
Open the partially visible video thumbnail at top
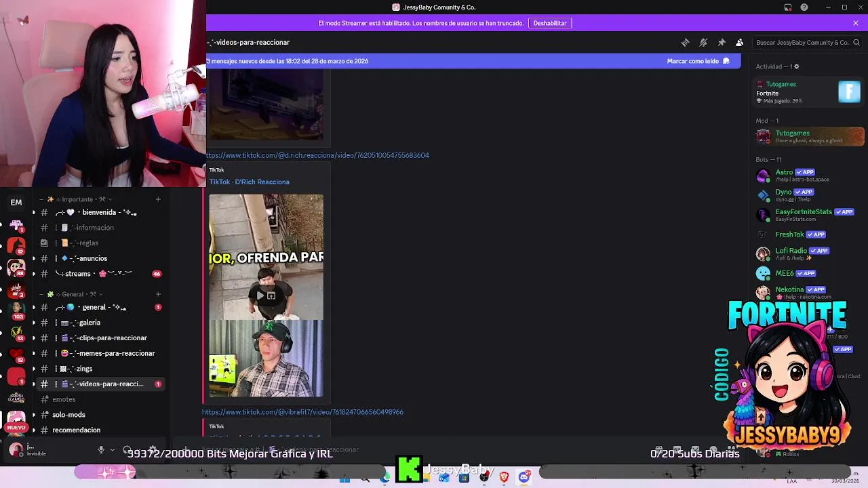click(x=266, y=104)
